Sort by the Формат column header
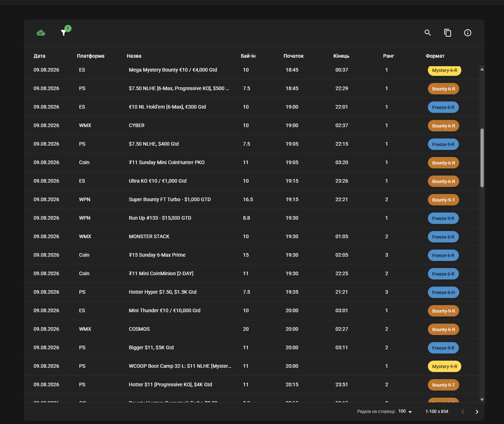This screenshot has height=424, width=504. 435,56
